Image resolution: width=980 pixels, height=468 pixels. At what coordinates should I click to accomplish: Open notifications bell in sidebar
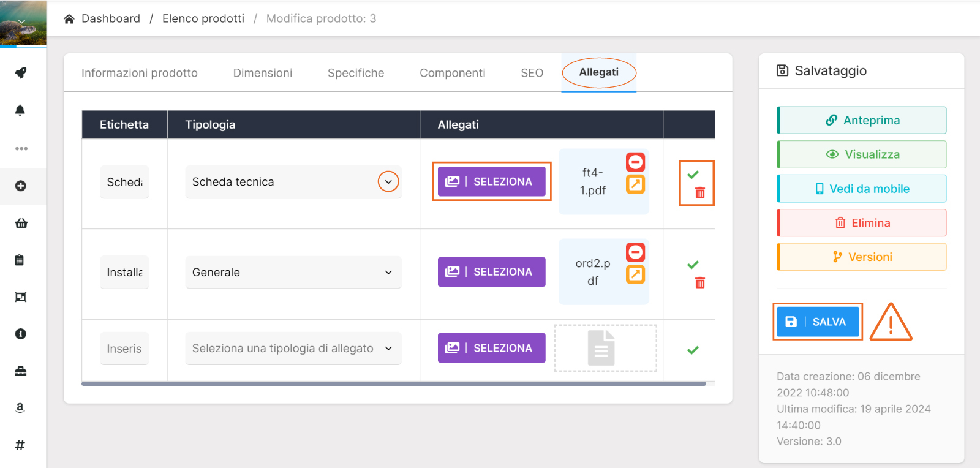coord(20,110)
